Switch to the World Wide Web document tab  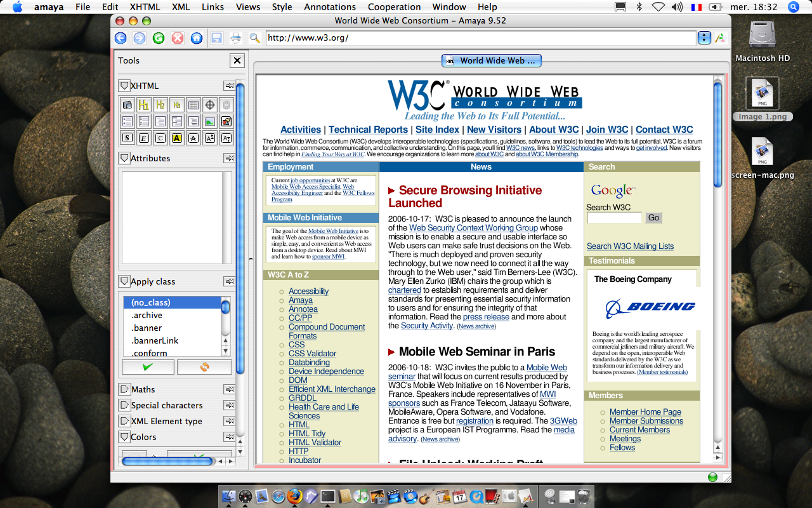pyautogui.click(x=492, y=61)
